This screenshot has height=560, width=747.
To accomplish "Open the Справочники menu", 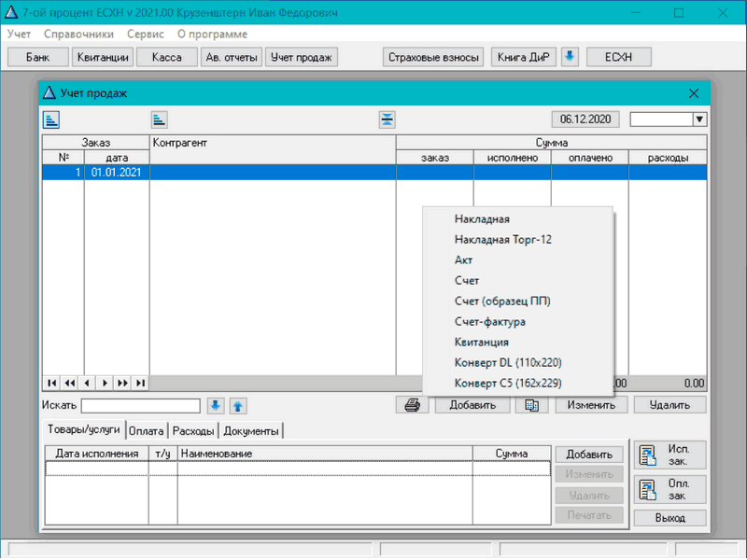I will coord(78,34).
